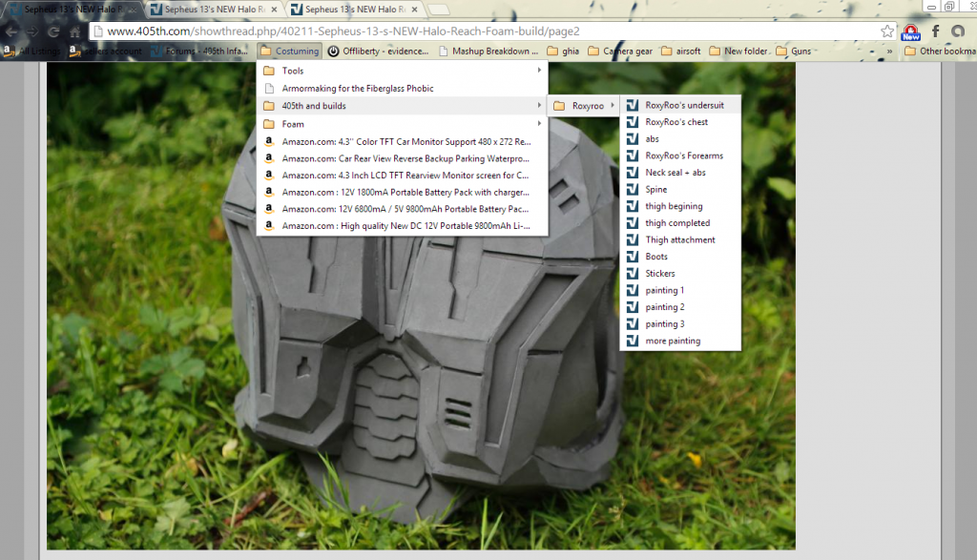
Task: Open the painting 1 bookmark
Action: coord(680,290)
